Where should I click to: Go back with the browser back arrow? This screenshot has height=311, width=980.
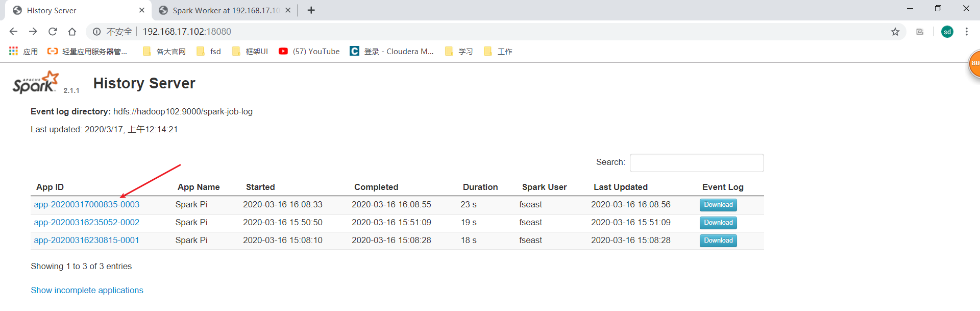[x=13, y=32]
